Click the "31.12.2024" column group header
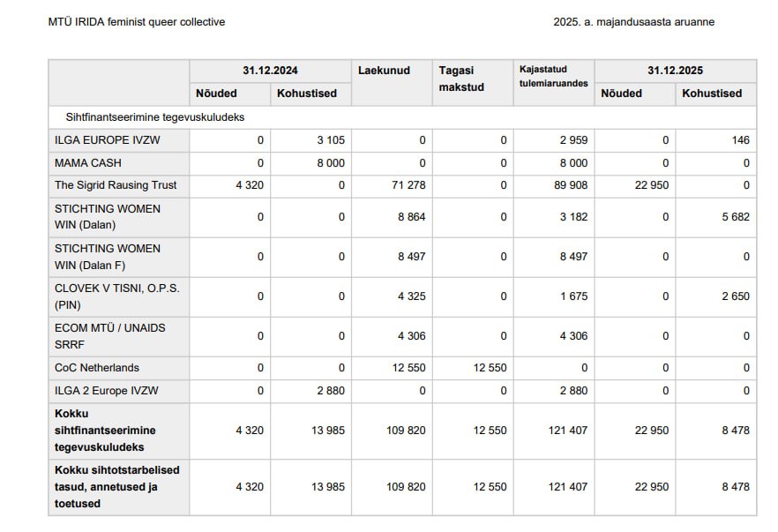This screenshot has width=778, height=532. pos(270,71)
